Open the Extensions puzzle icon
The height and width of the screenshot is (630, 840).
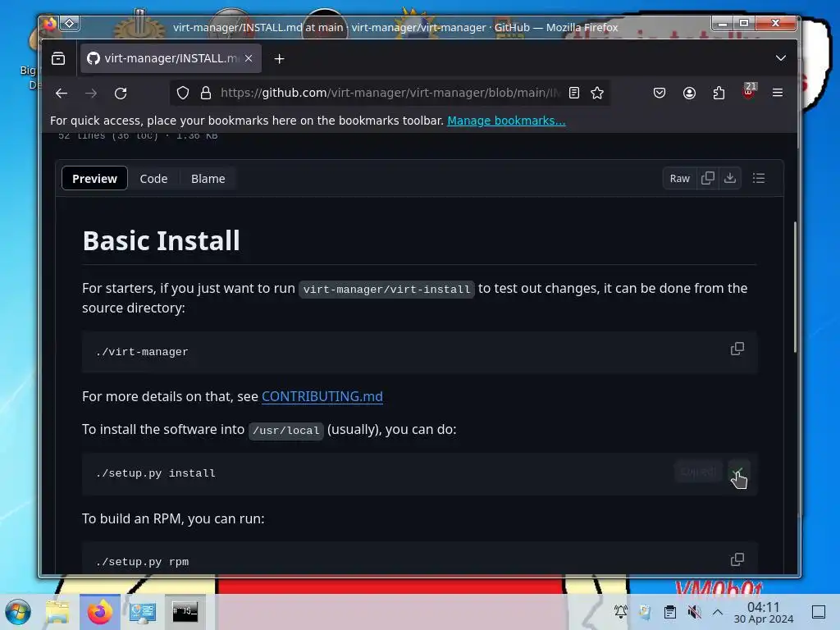coord(719,94)
